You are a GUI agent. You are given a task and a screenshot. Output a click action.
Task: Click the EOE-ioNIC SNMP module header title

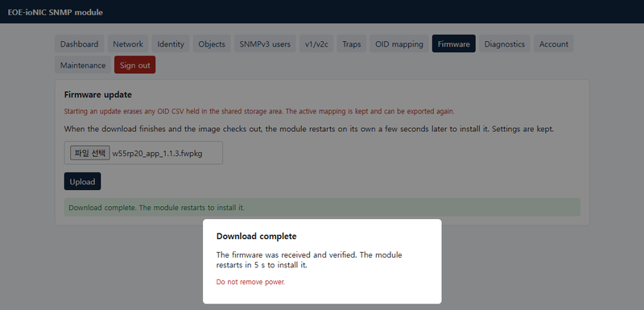pos(55,12)
